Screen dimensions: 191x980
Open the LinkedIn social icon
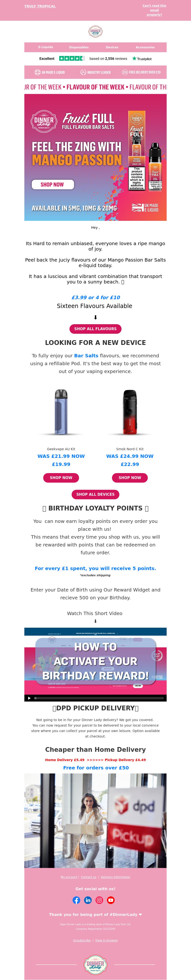tap(88, 900)
